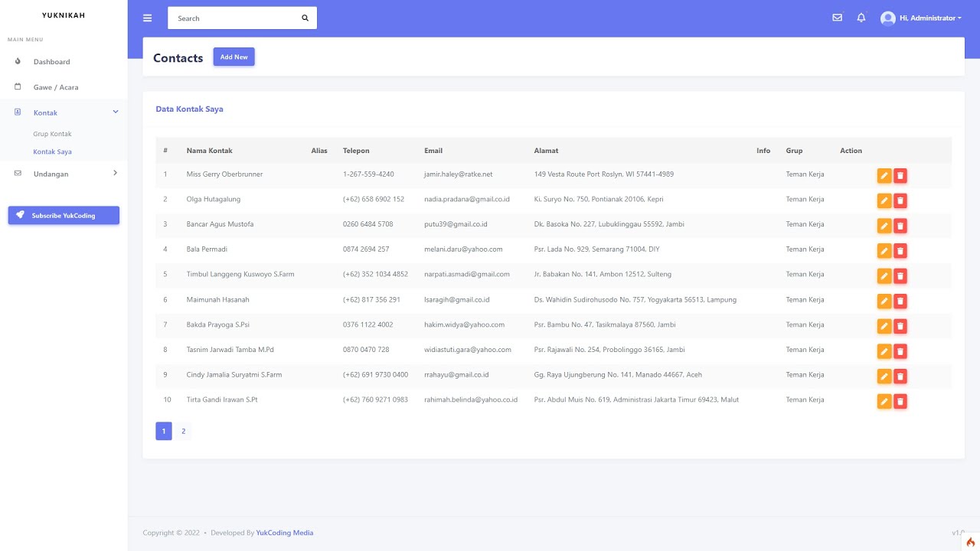Delete contact Maimunah Hasanah
This screenshot has width=980, height=551.
(x=900, y=302)
